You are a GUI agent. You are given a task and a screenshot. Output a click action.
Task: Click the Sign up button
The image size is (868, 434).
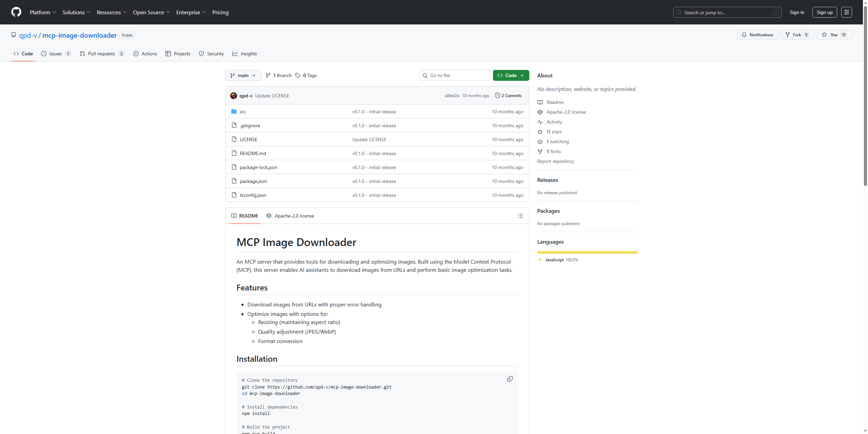[824, 12]
